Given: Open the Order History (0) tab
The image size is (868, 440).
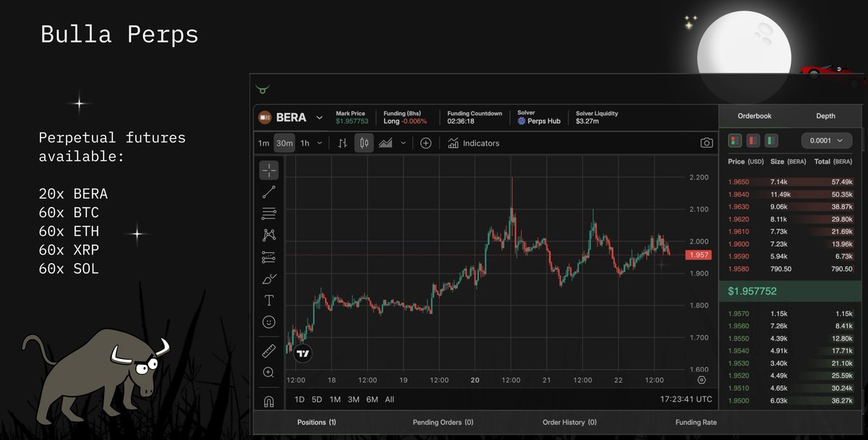Looking at the screenshot, I should (569, 422).
